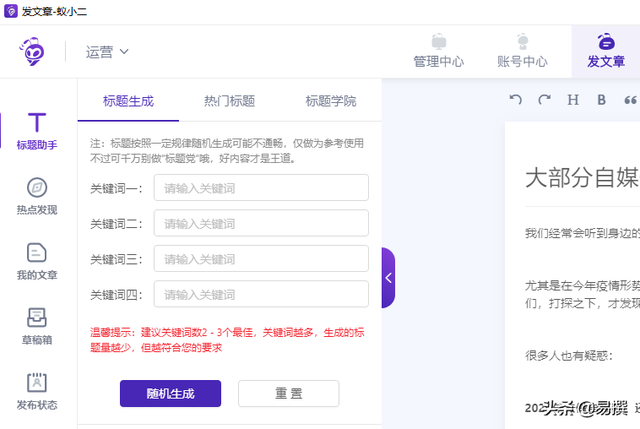640x429 pixels.
Task: Switch to the 标题学院 tab
Action: pyautogui.click(x=331, y=101)
